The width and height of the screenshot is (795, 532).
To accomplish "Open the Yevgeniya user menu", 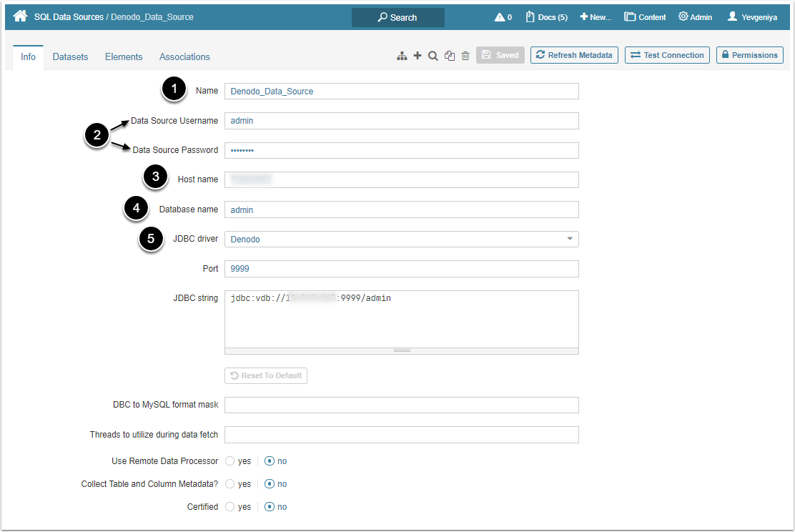I will (752, 17).
